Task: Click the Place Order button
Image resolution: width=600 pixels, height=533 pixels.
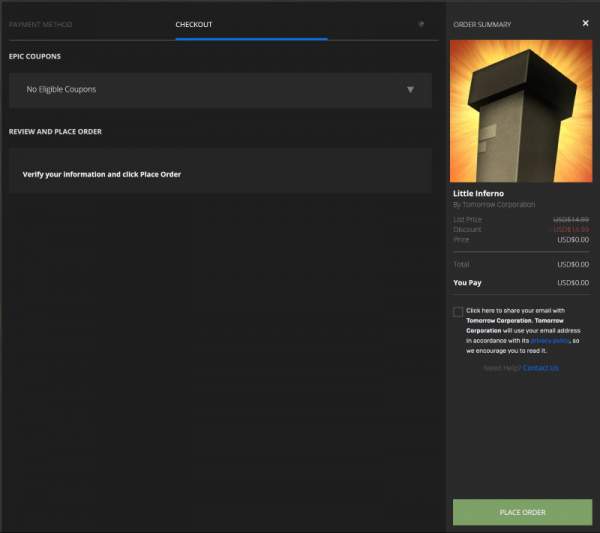Action: pos(522,512)
